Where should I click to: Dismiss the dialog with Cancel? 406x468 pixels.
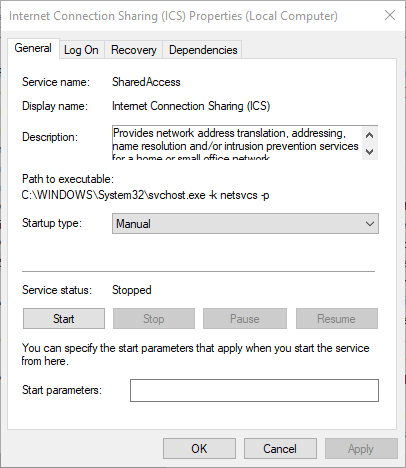(280, 449)
